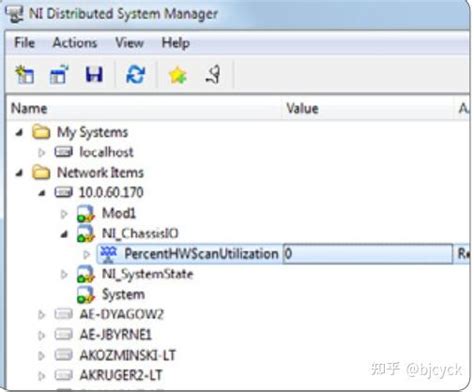This screenshot has height=392, width=474.
Task: Expand the localhost node
Action: 41,153
